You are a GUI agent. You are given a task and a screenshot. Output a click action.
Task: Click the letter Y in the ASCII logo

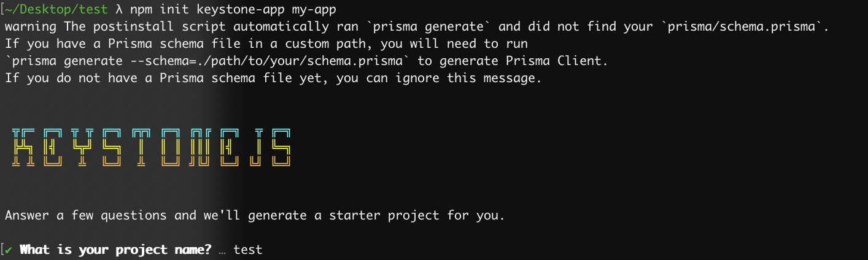coord(82,147)
